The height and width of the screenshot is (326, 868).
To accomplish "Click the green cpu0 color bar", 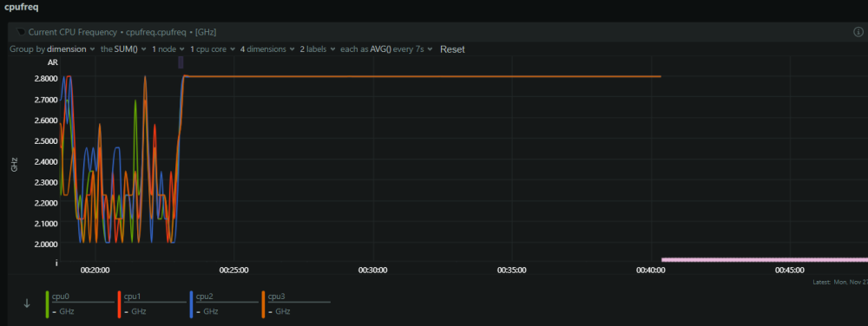I will point(47,304).
